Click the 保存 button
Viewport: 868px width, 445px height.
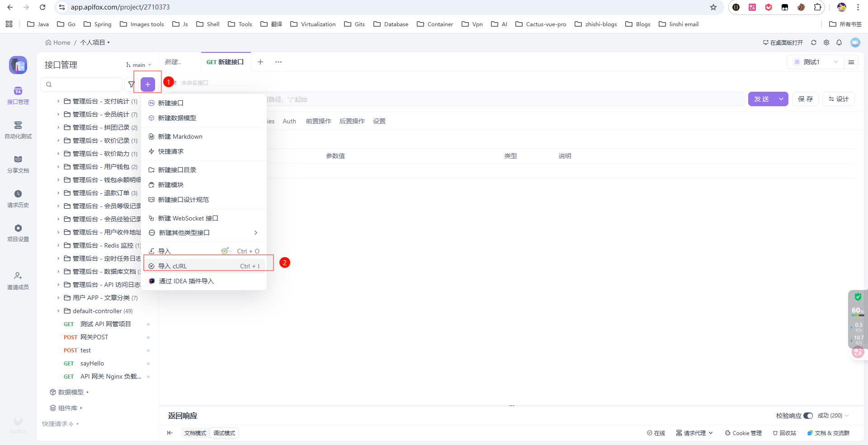coord(805,99)
